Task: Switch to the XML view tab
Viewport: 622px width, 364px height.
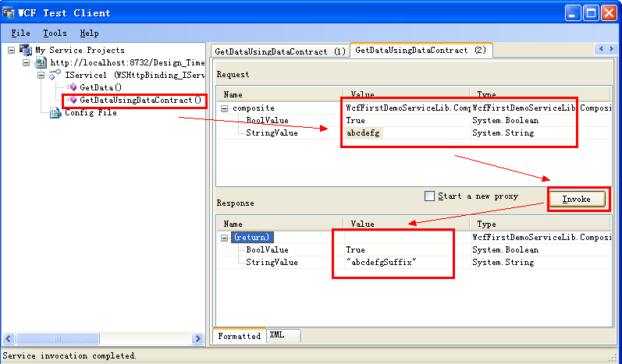Action: click(x=277, y=335)
